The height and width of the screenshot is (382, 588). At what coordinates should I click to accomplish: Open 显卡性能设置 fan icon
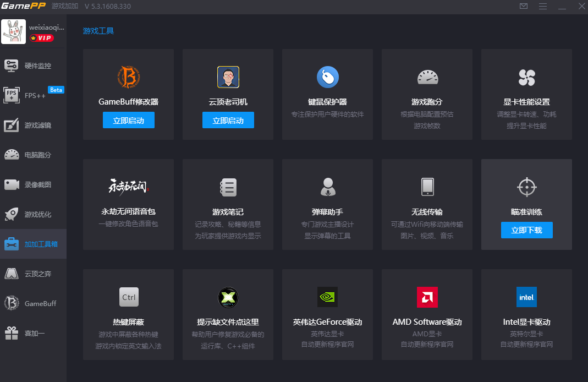526,77
